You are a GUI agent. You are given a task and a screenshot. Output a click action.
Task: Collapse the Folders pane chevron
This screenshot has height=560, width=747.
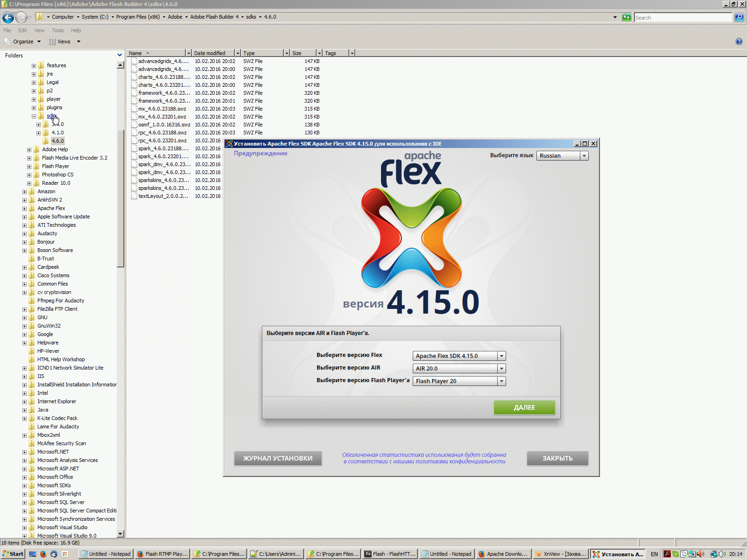tap(120, 56)
